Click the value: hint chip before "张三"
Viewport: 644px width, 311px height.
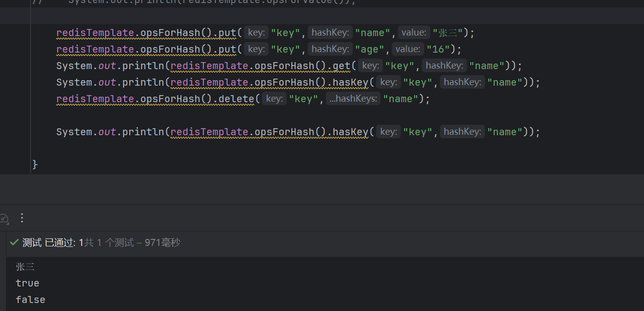coord(414,32)
